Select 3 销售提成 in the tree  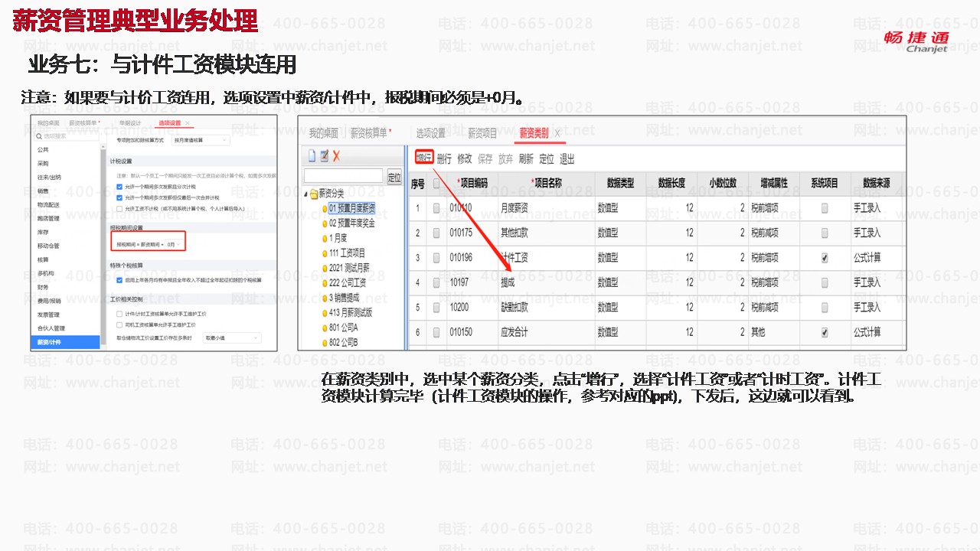(x=345, y=298)
